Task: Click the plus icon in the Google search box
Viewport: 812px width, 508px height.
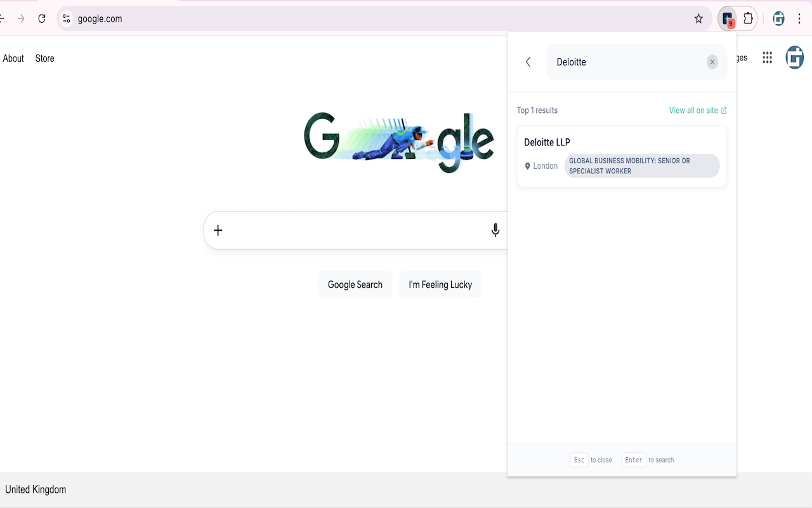Action: point(218,230)
